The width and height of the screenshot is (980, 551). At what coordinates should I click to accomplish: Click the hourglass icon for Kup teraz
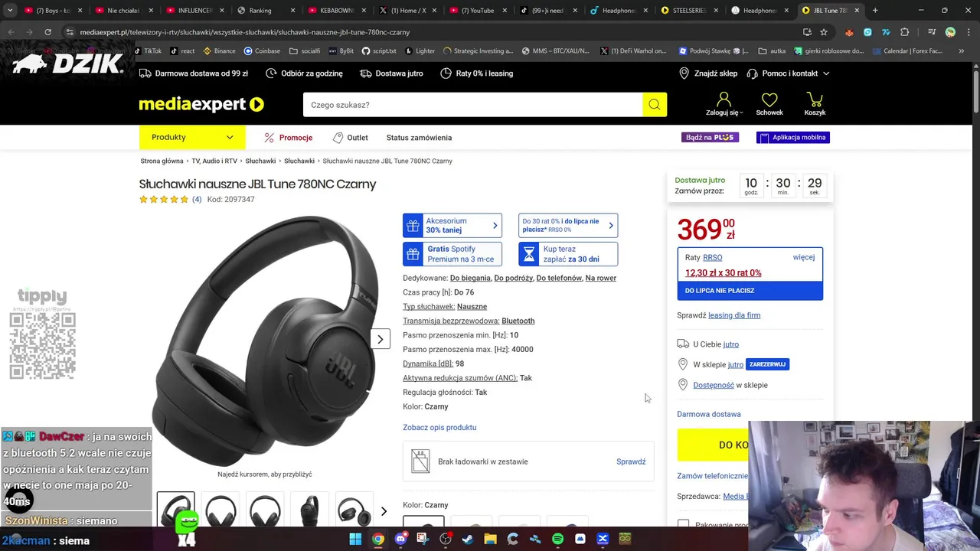point(528,253)
